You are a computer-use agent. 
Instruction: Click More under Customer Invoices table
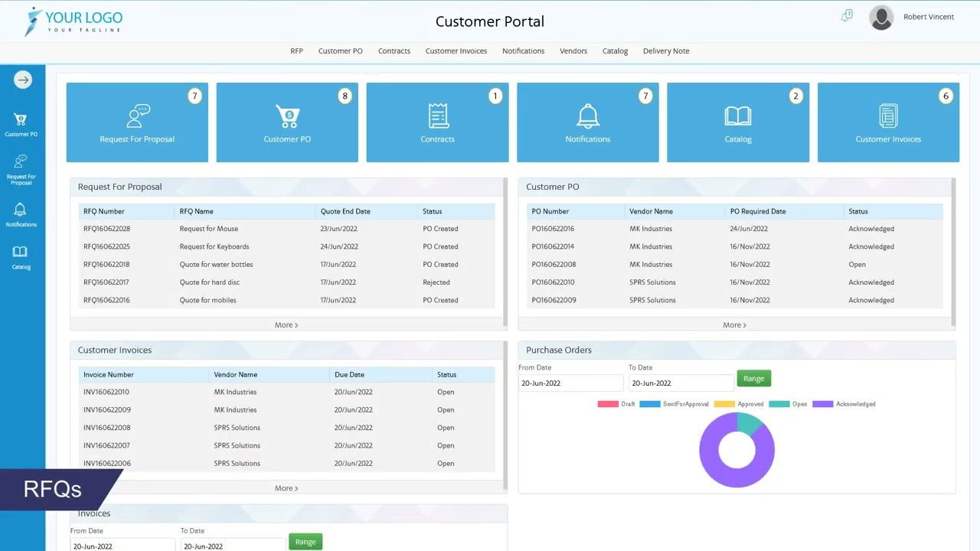[286, 488]
